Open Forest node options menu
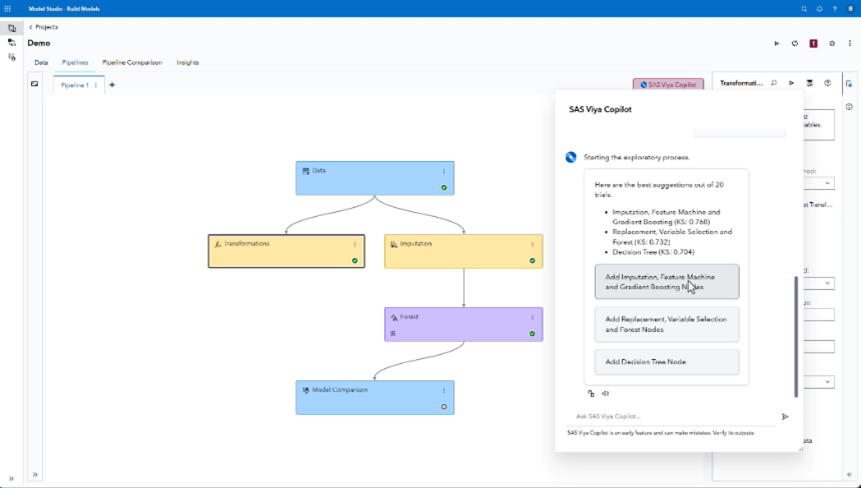 [x=532, y=317]
